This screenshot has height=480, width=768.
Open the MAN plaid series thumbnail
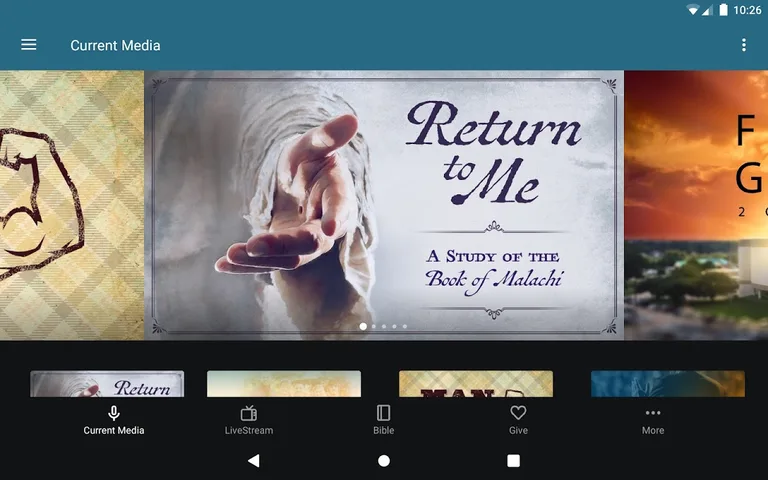[x=476, y=384]
